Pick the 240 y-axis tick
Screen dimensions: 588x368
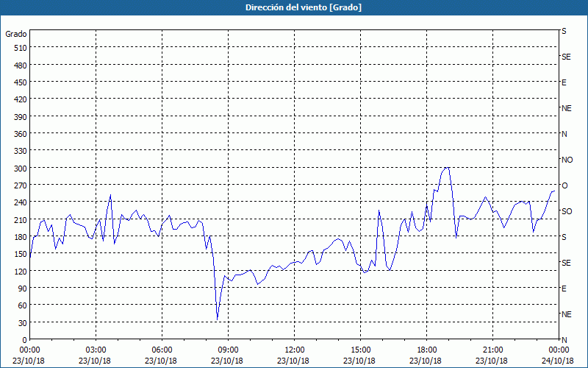[21, 202]
